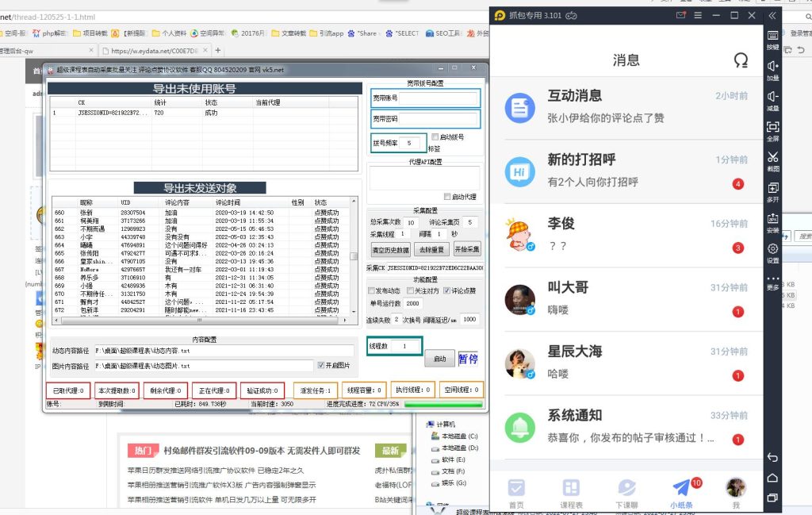Viewport: 812px width, 515px height.
Task: Toggle the 开启图片 checkbox
Action: (x=322, y=364)
